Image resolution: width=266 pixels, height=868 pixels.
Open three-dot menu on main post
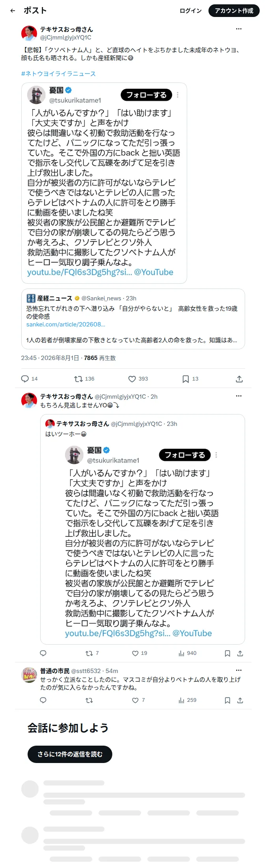[238, 29]
